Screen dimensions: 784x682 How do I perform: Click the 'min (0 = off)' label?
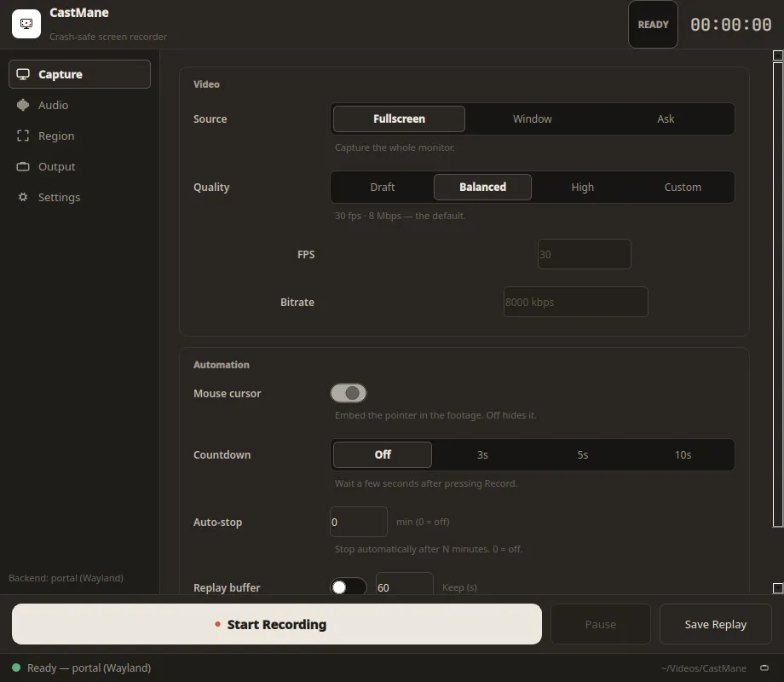(423, 522)
